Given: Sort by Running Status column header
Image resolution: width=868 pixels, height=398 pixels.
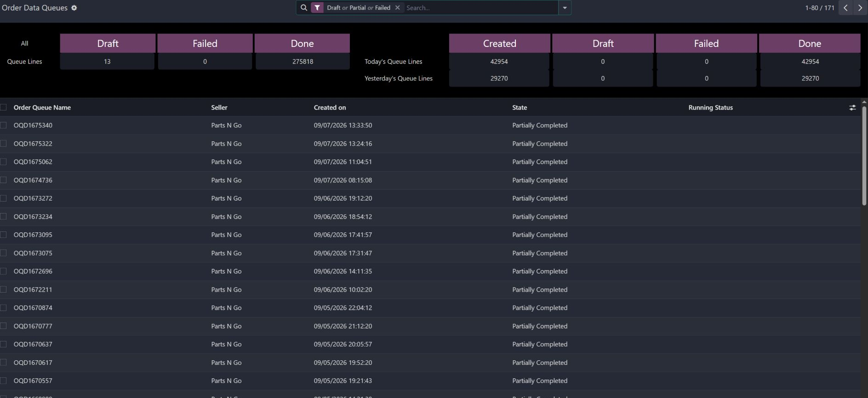Looking at the screenshot, I should [x=710, y=108].
